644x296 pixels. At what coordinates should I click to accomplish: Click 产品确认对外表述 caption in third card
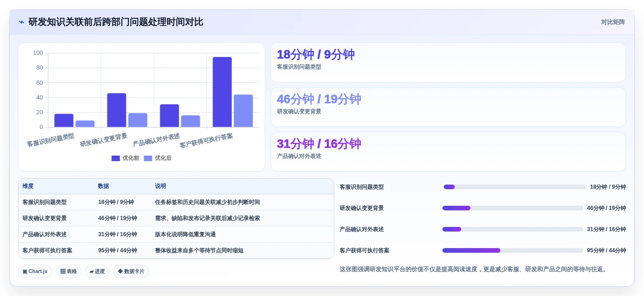coord(299,157)
